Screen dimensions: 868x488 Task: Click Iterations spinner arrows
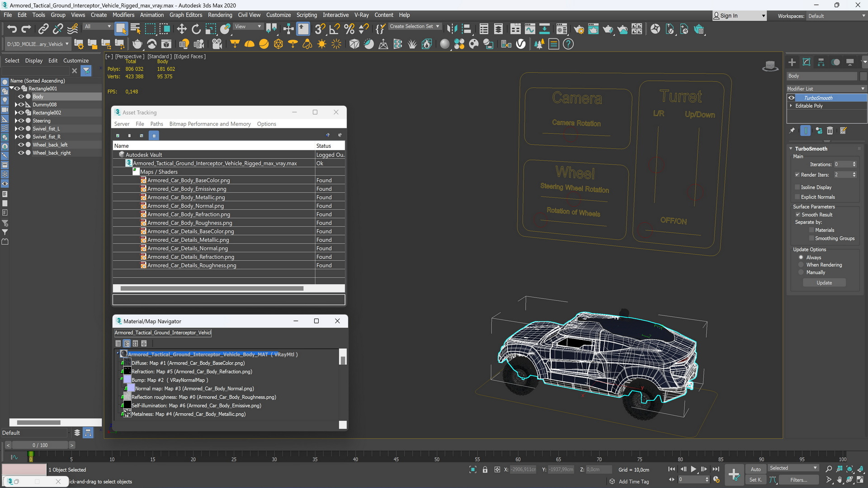pyautogui.click(x=854, y=164)
